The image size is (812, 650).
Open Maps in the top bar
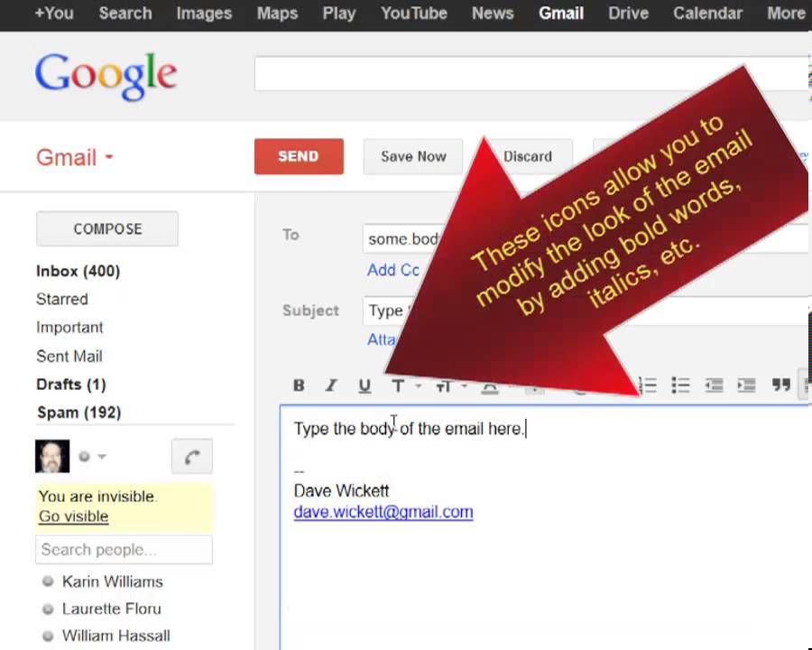(x=277, y=14)
